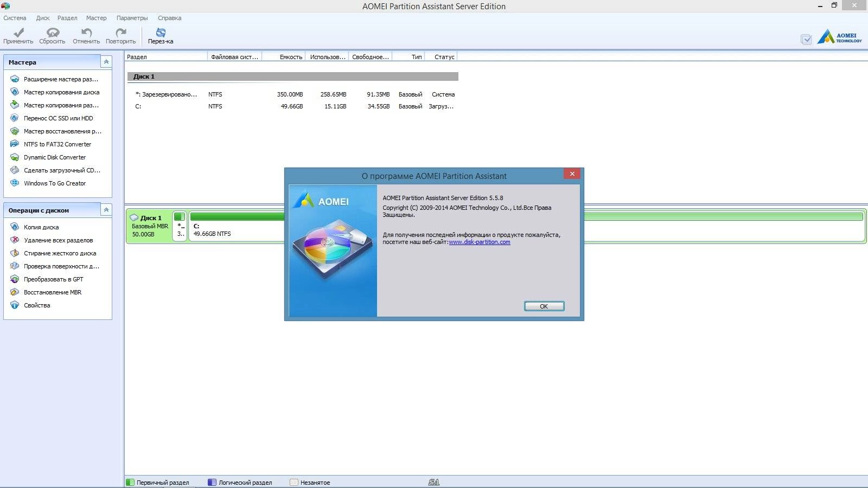Sort by the Емкость column header
868x488 pixels.
(284, 56)
